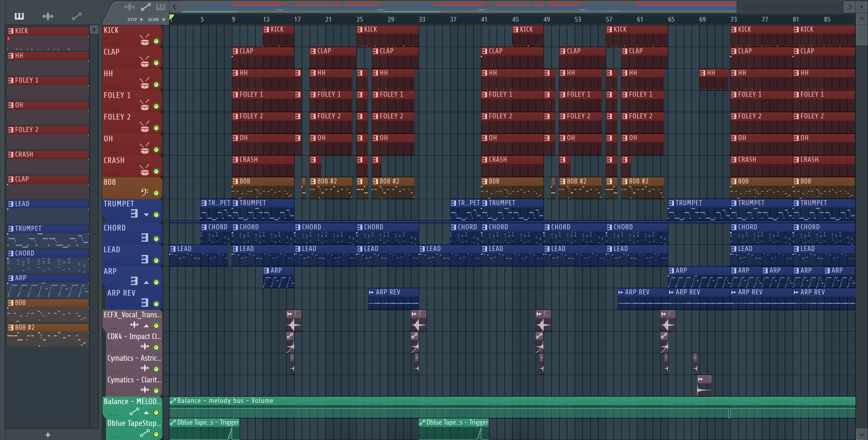The width and height of the screenshot is (868, 440).
Task: Click the pattern icon on CHORD track
Action: [x=145, y=238]
